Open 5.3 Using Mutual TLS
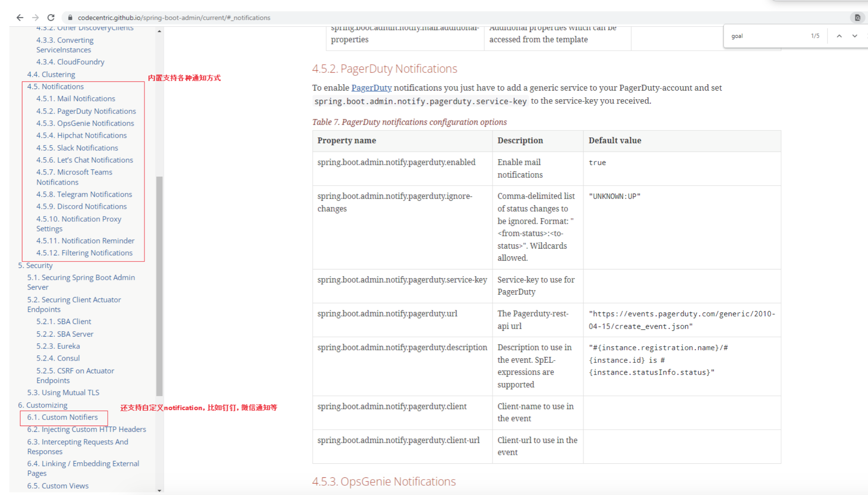This screenshot has height=495, width=868. 63,393
